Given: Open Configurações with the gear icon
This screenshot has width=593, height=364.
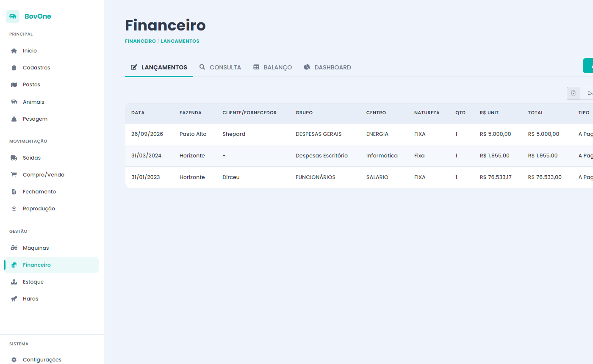Looking at the screenshot, I should coord(14,360).
